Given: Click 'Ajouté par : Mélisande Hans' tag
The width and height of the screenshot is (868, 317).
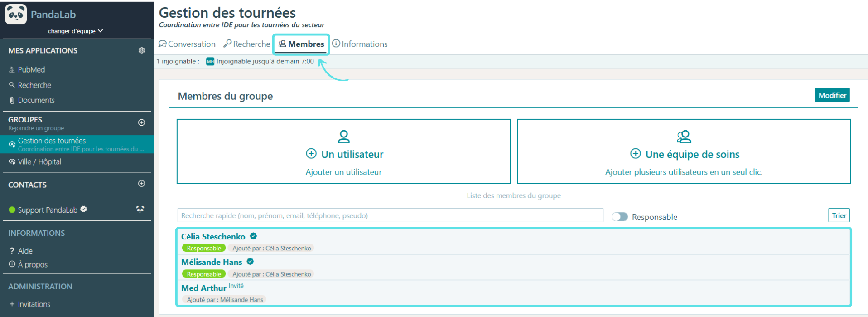Looking at the screenshot, I should [225, 300].
